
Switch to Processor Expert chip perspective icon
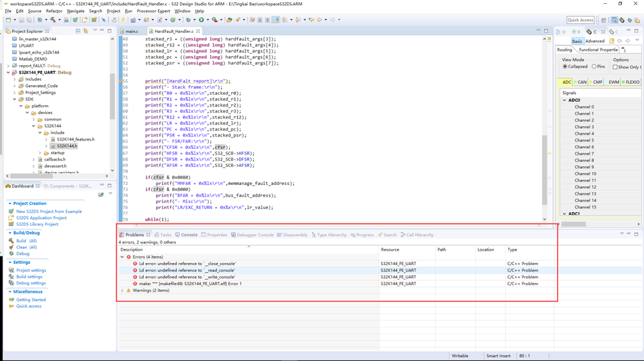(622, 20)
